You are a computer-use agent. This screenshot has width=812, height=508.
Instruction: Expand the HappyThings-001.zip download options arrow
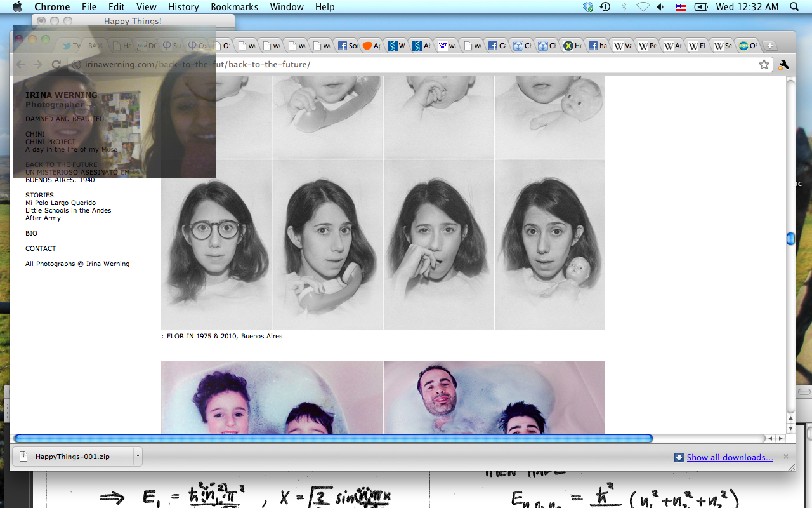[137, 456]
